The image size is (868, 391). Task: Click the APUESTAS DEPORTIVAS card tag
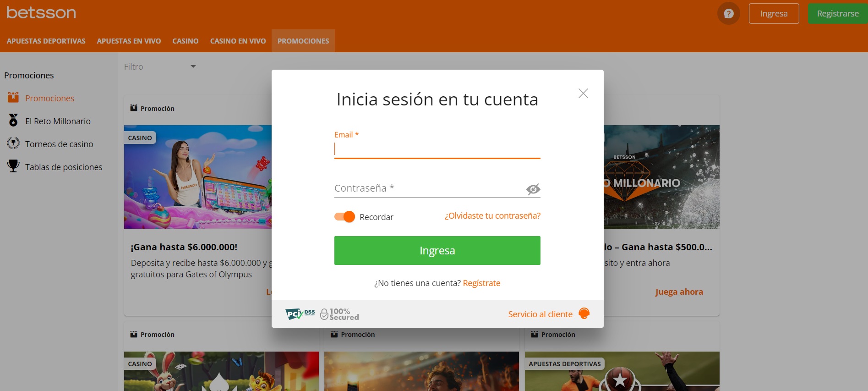coord(565,364)
